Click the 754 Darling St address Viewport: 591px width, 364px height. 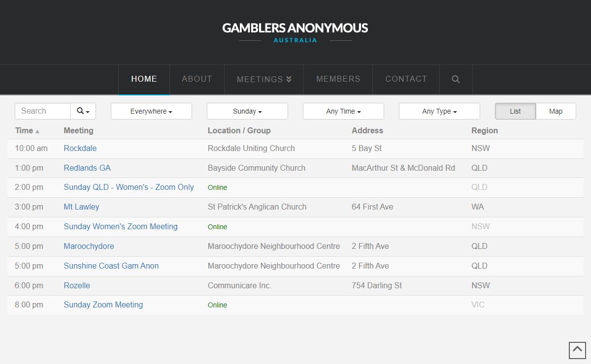(x=377, y=285)
